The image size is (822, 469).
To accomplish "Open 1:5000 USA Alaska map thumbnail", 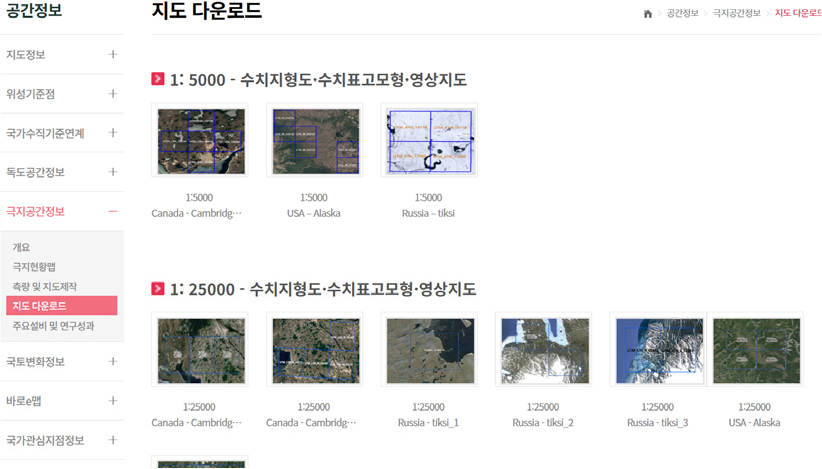I will pos(315,141).
